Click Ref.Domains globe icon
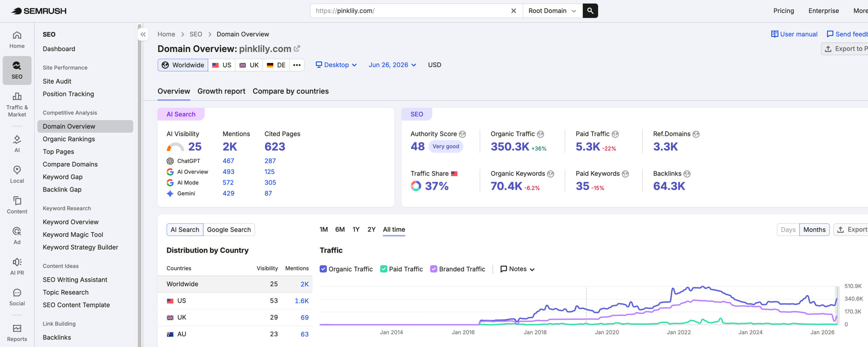This screenshot has height=347, width=868. pyautogui.click(x=696, y=134)
